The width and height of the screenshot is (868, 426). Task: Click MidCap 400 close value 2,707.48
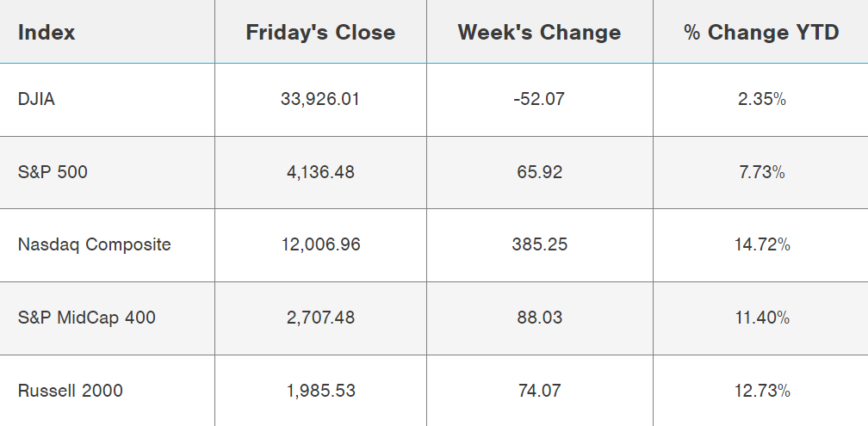[x=320, y=318]
